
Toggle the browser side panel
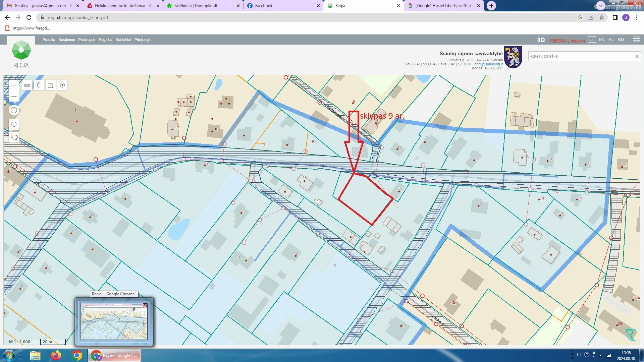(615, 17)
